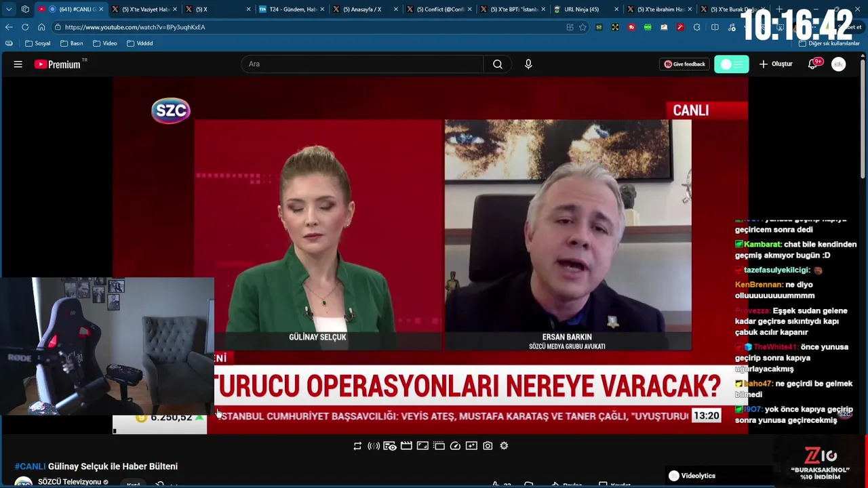Click the clapperboard cinema mode icon
Viewport: 868px width, 488px height.
(x=406, y=446)
